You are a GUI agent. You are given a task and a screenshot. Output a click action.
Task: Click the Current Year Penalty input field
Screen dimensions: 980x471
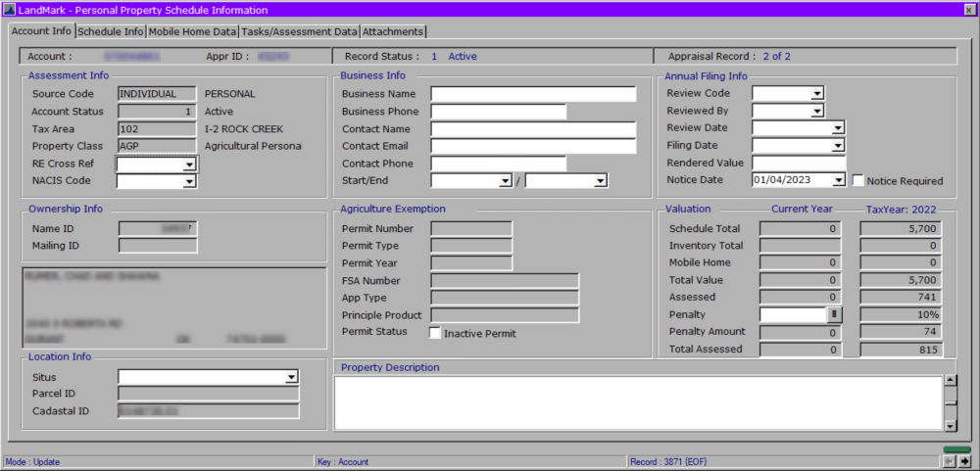(793, 314)
